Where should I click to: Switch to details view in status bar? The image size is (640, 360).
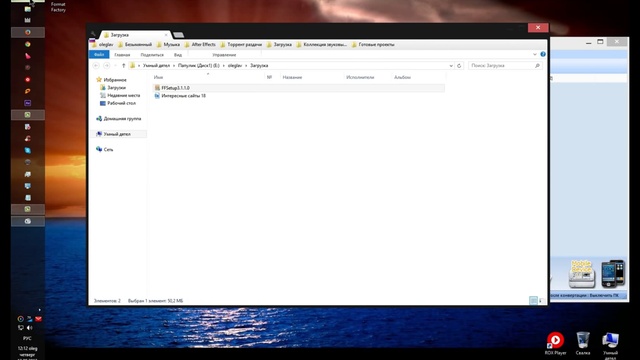[533, 301]
